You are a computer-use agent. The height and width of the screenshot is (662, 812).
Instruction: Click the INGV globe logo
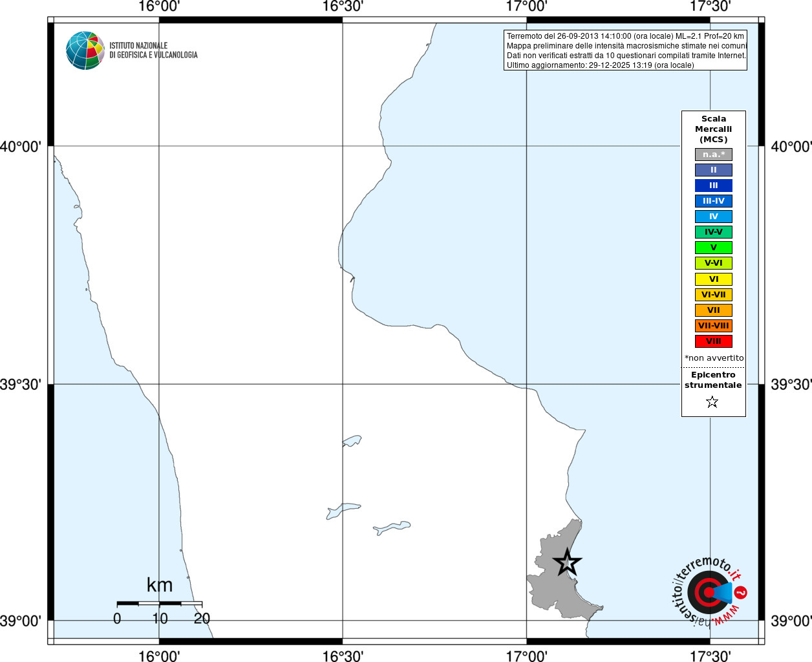(85, 50)
